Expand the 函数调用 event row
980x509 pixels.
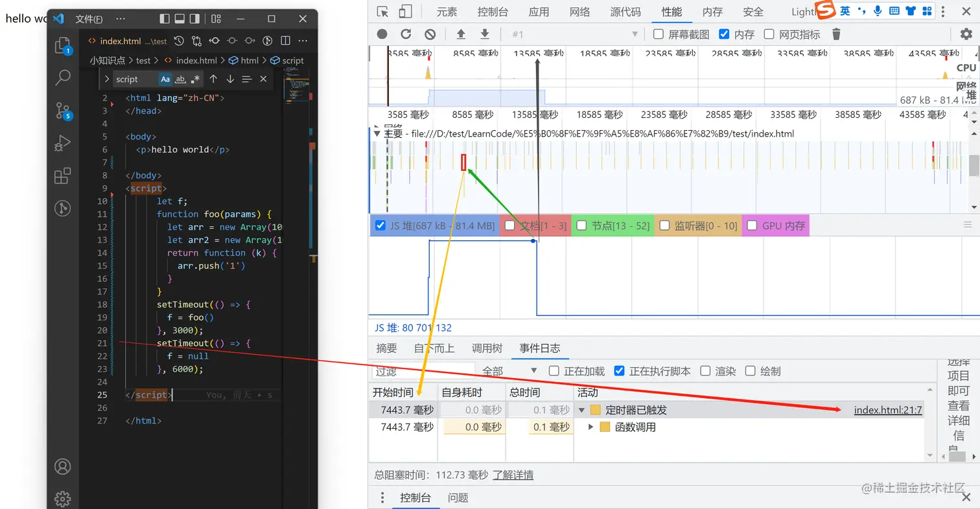[590, 427]
